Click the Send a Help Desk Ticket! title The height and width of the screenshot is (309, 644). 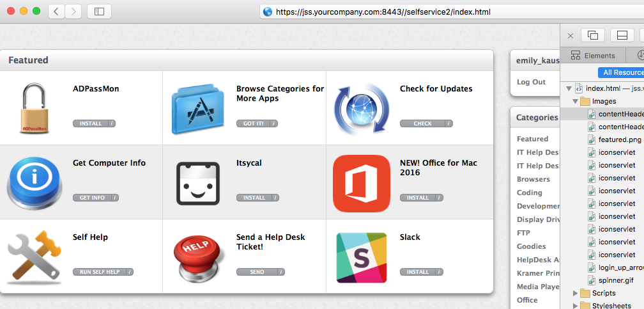pos(271,242)
